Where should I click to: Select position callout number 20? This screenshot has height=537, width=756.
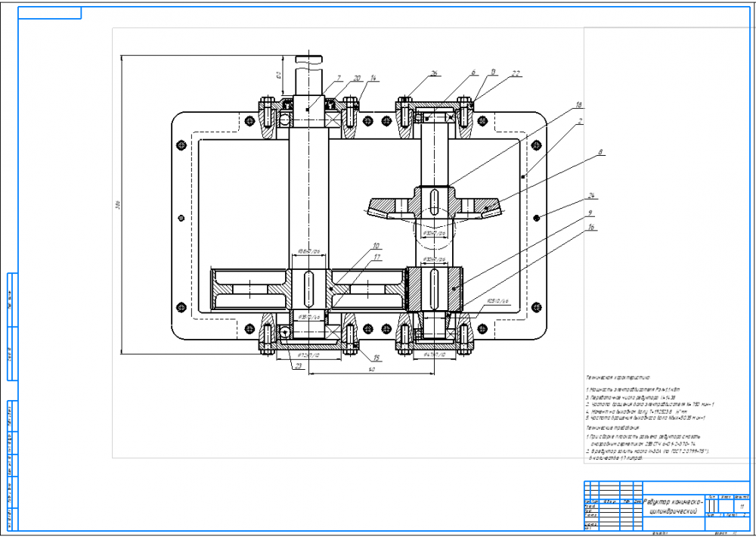(x=358, y=78)
